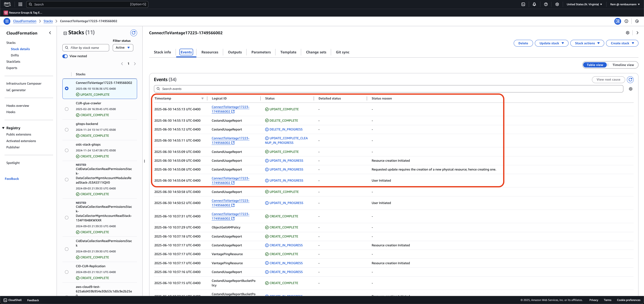Open the CloudFormation breadcrumb link
Viewport: 644px width, 304px height.
[25, 21]
